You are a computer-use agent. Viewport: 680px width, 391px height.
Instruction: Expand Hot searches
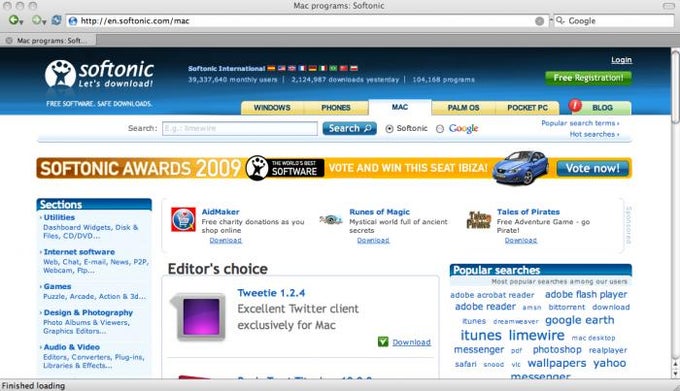click(x=594, y=134)
